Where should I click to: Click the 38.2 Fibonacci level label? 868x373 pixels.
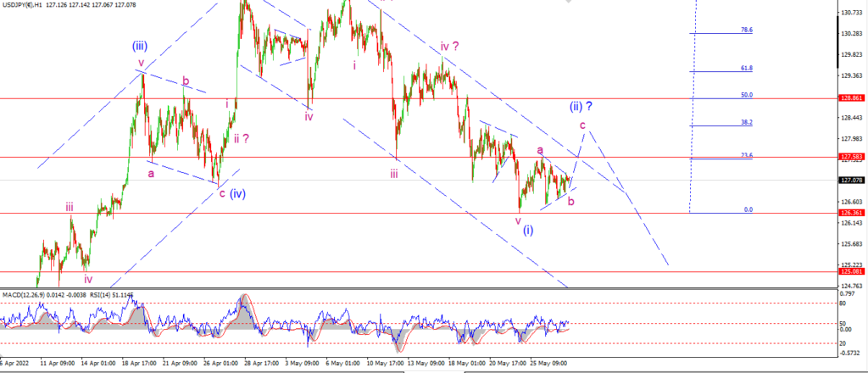[x=747, y=122]
